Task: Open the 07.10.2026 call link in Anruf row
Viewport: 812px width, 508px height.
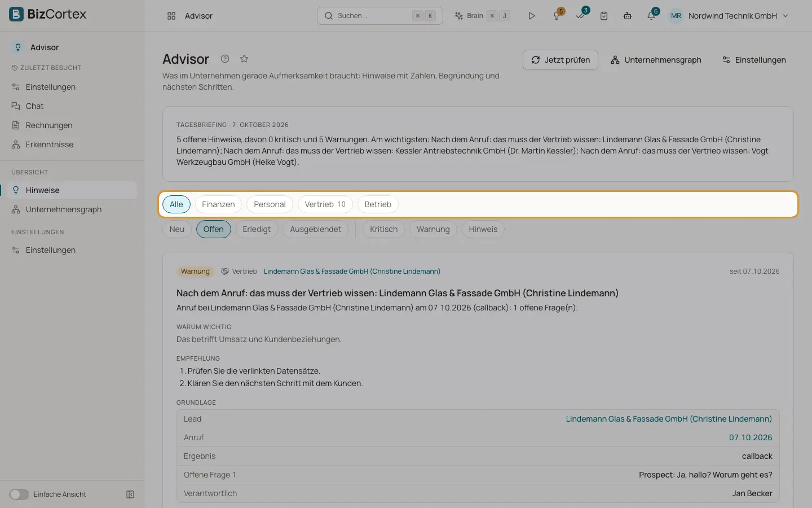Action: (x=751, y=437)
